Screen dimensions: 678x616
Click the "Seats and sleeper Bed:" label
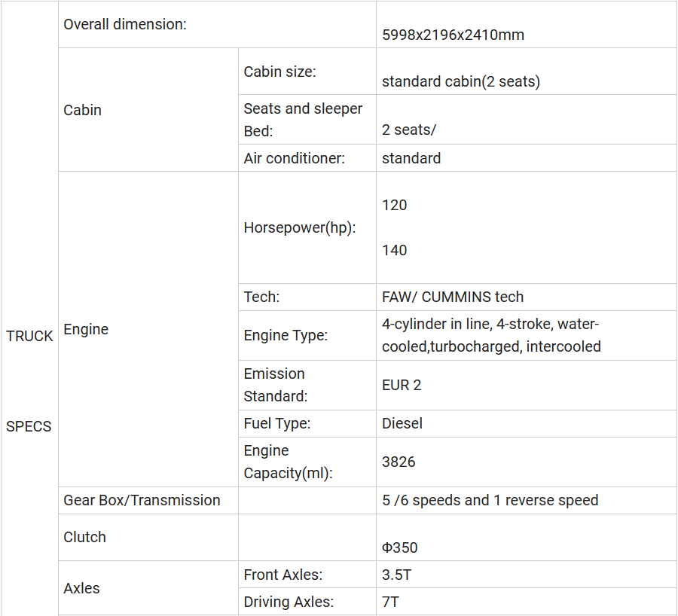303,119
